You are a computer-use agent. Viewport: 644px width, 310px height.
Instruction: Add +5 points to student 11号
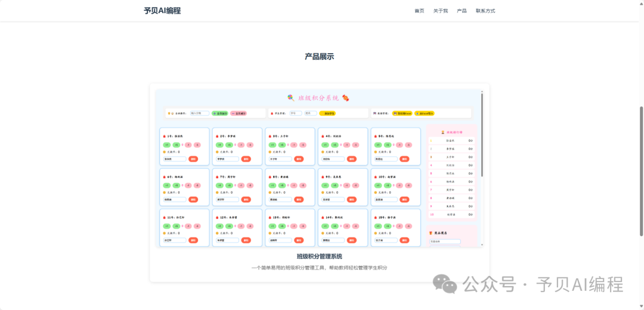click(x=176, y=226)
